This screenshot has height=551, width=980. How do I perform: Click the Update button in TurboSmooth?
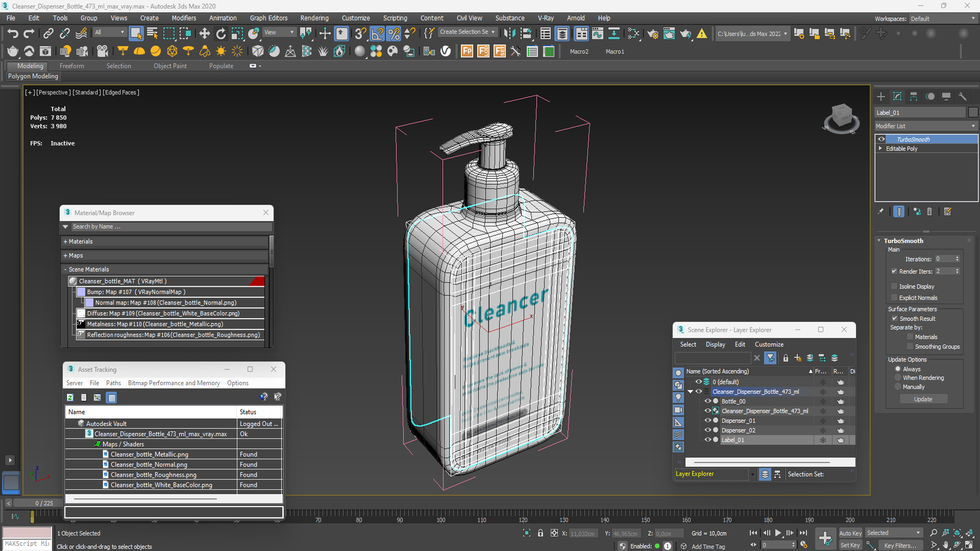(x=923, y=399)
